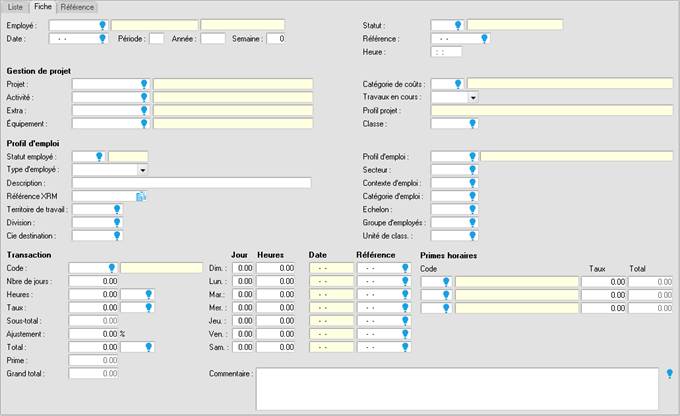Open the Extra lookup pin
680x416 pixels.
tap(144, 111)
